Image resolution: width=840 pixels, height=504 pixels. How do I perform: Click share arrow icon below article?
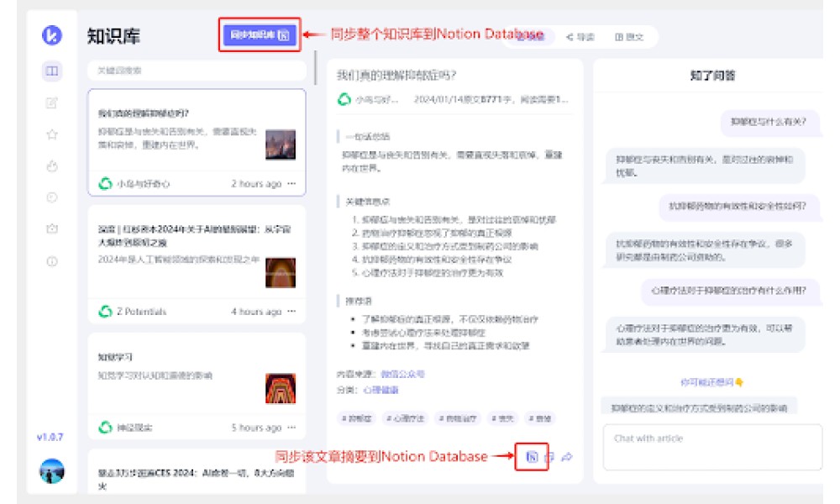pyautogui.click(x=567, y=457)
